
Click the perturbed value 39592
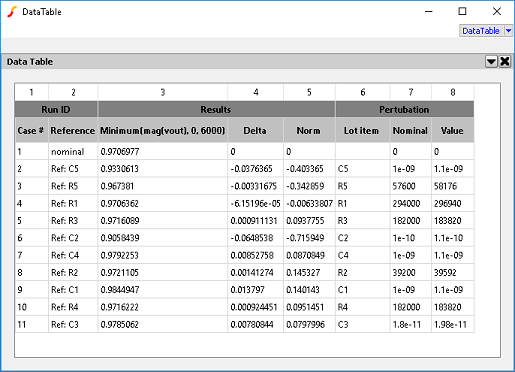453,273
